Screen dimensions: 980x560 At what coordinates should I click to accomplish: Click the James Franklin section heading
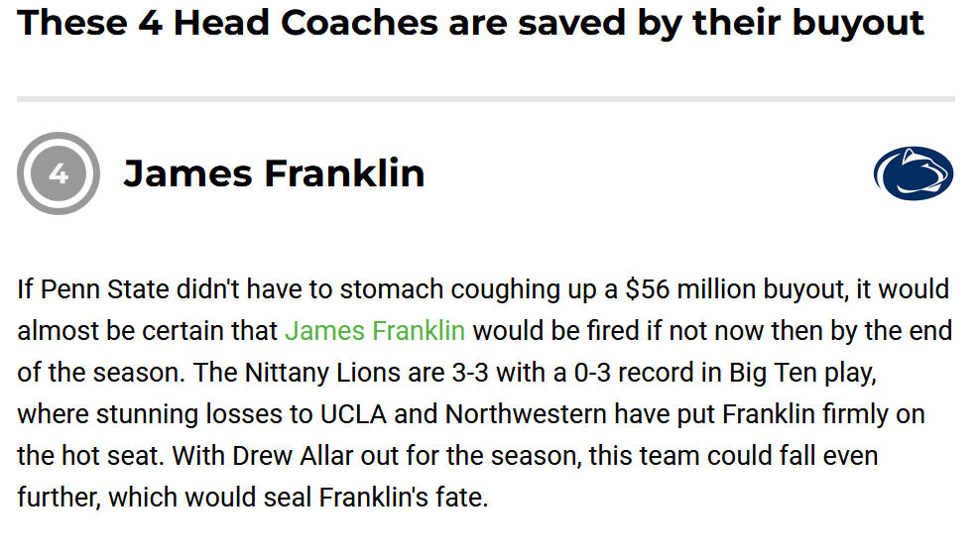tap(274, 173)
